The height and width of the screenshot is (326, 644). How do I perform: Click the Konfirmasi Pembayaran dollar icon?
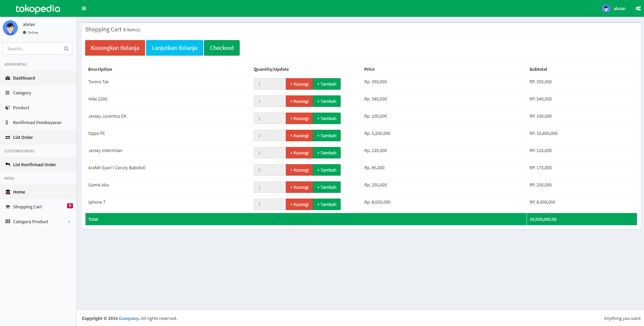click(7, 122)
